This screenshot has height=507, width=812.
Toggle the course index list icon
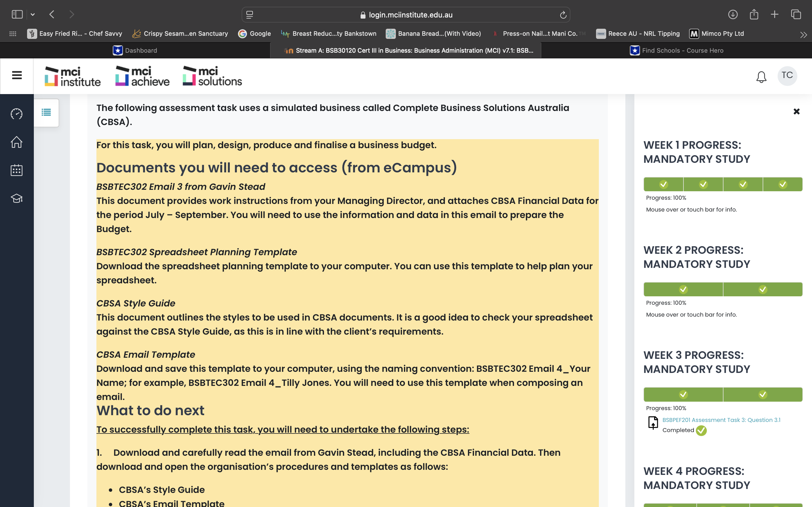click(x=46, y=113)
